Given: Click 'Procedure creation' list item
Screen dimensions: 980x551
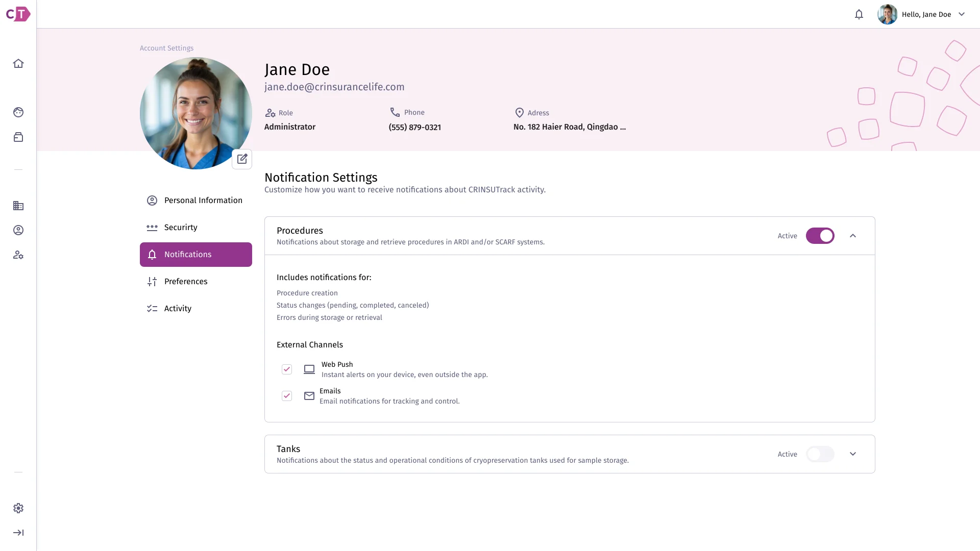Looking at the screenshot, I should pyautogui.click(x=307, y=293).
